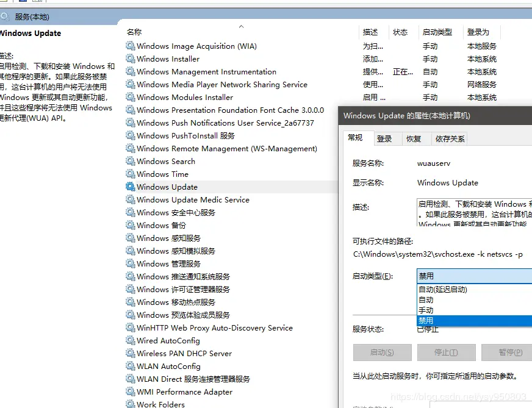Click gear icon of WMI Performance Adapter
The height and width of the screenshot is (408, 532).
click(x=131, y=391)
